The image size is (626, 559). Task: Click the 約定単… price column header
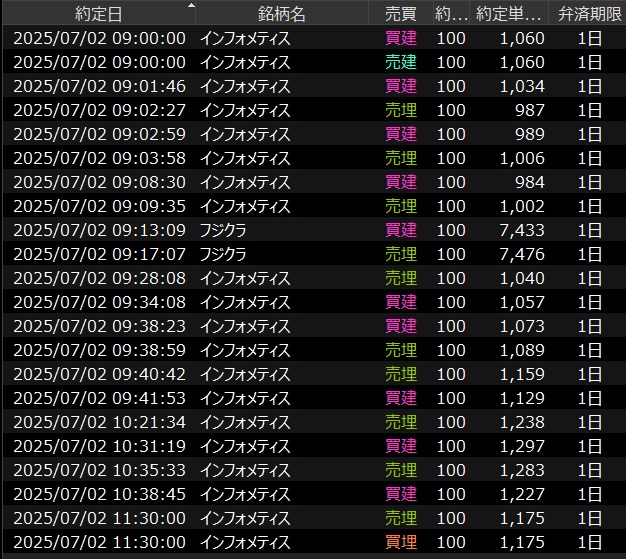click(x=509, y=14)
